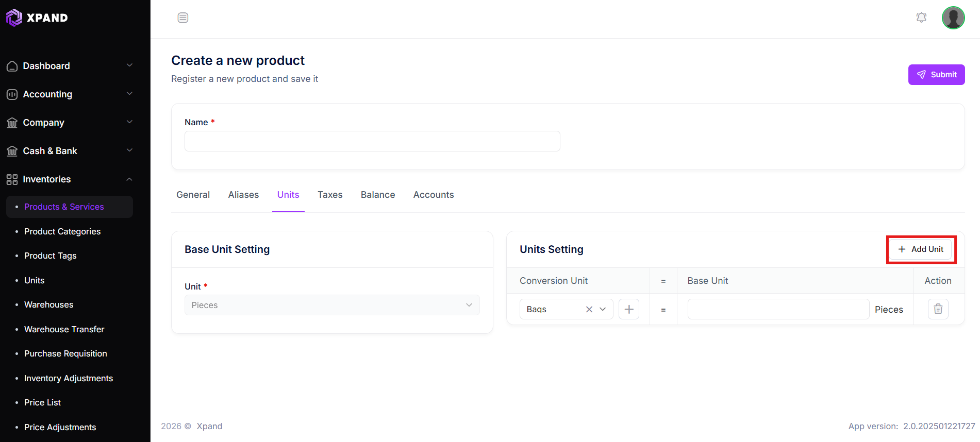Open the Bags conversion unit dropdown
This screenshot has width=980, height=442.
[566, 309]
